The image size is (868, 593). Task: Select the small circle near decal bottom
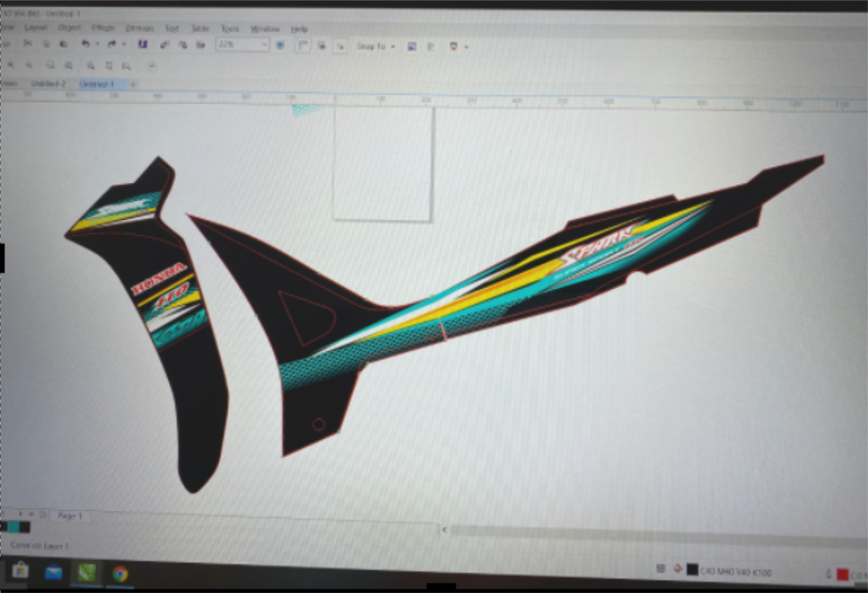click(318, 425)
